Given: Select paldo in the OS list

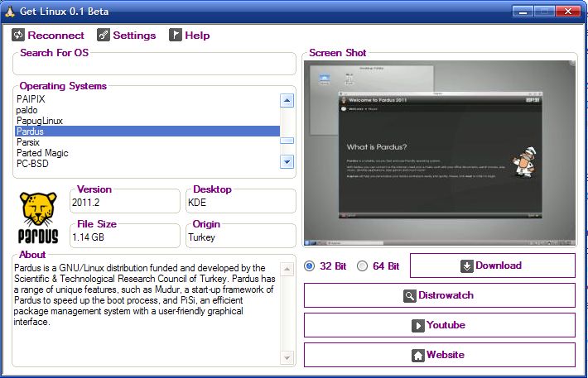Looking at the screenshot, I should [x=147, y=110].
